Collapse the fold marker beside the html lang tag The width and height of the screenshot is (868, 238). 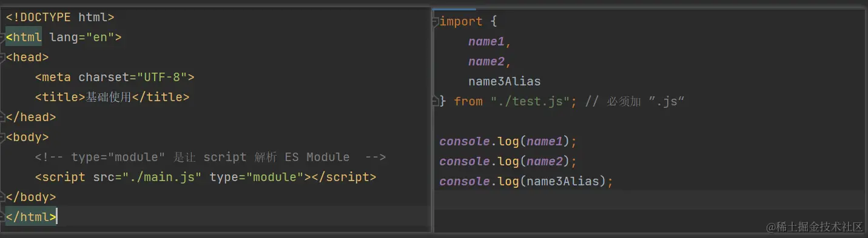tap(3, 37)
